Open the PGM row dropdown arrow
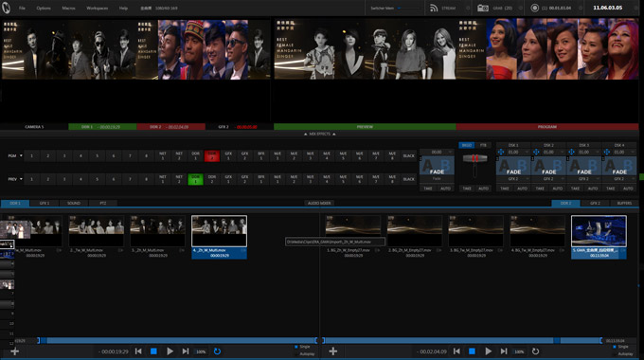The width and height of the screenshot is (644, 360). (21, 155)
